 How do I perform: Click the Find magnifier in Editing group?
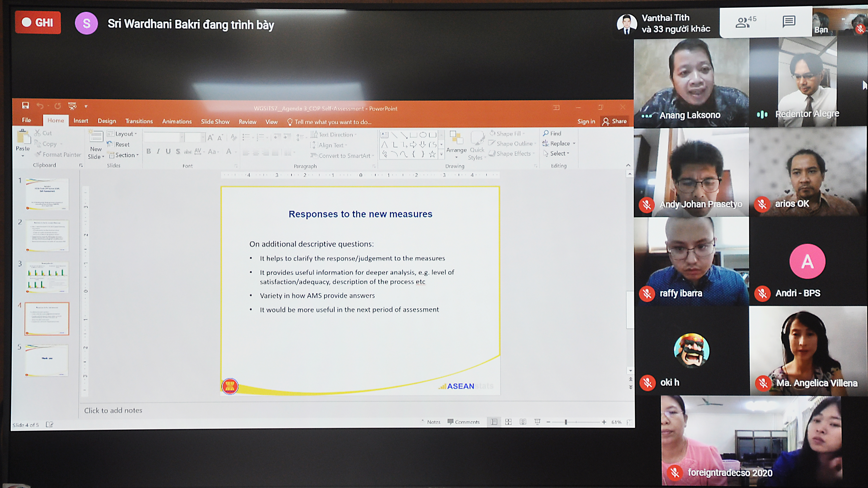pyautogui.click(x=546, y=133)
